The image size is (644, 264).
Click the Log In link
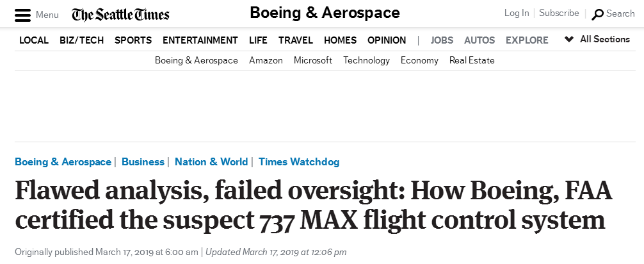(517, 13)
